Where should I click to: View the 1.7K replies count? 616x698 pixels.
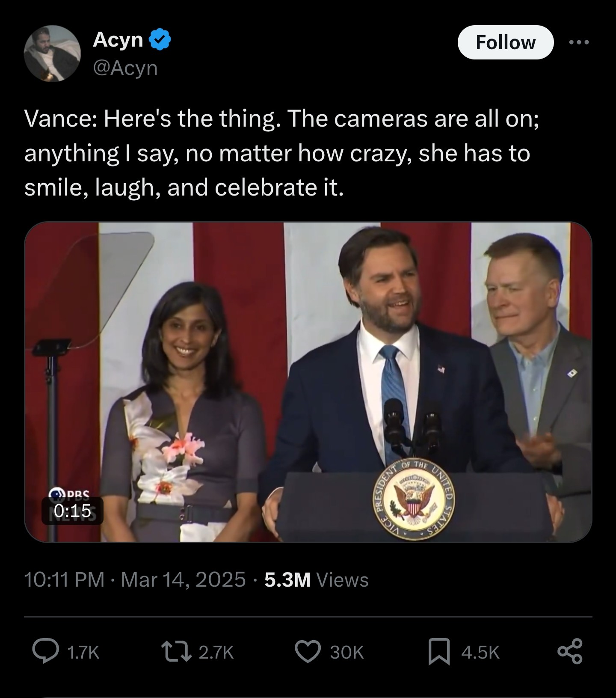[x=83, y=652]
